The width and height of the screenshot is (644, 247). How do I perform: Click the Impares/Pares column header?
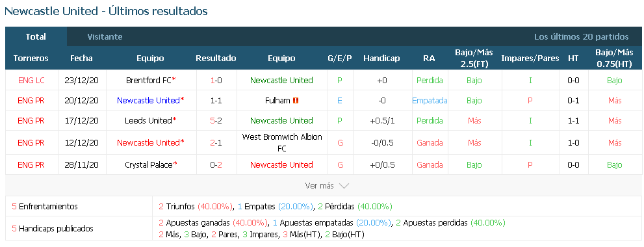[530, 58]
